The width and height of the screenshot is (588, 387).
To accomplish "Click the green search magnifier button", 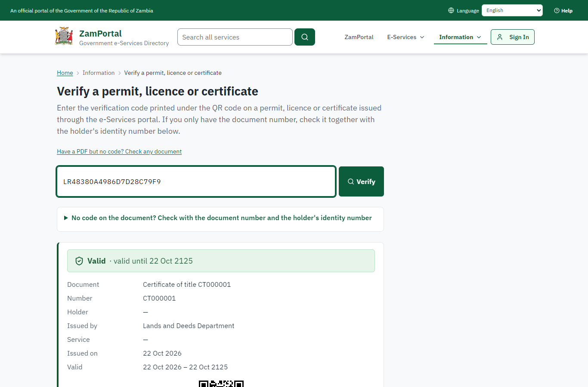I will pos(305,37).
